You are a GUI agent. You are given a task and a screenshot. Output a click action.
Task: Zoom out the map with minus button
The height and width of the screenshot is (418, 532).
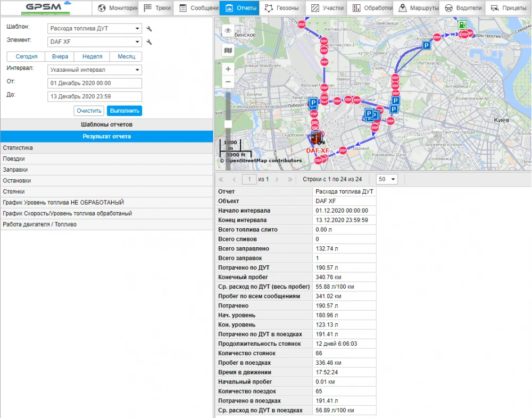(228, 82)
